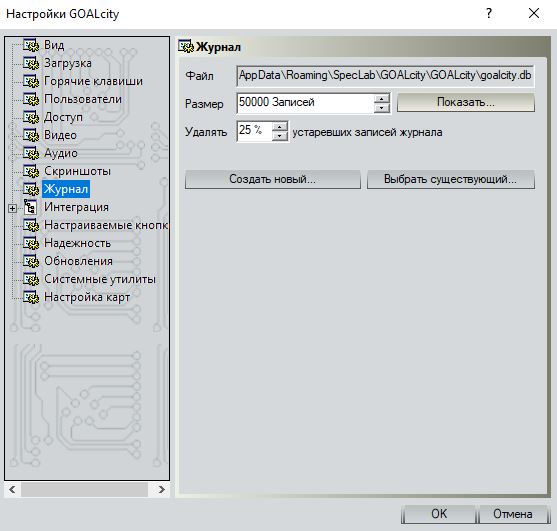The width and height of the screenshot is (557, 531).
Task: Click the Создать новый... button
Action: 272,179
